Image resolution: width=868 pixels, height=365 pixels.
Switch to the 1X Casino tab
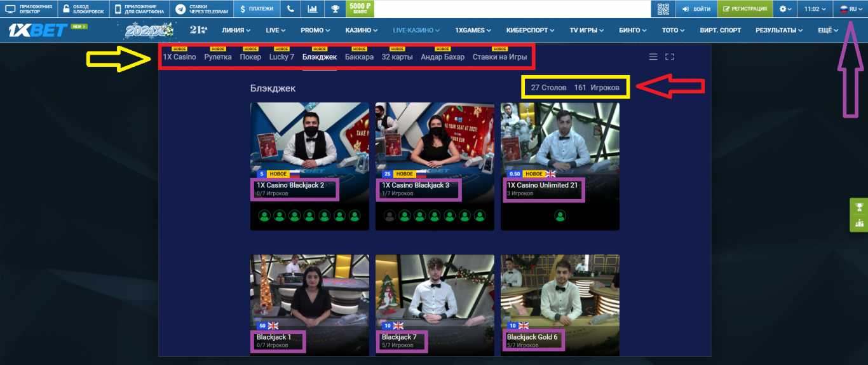point(180,57)
